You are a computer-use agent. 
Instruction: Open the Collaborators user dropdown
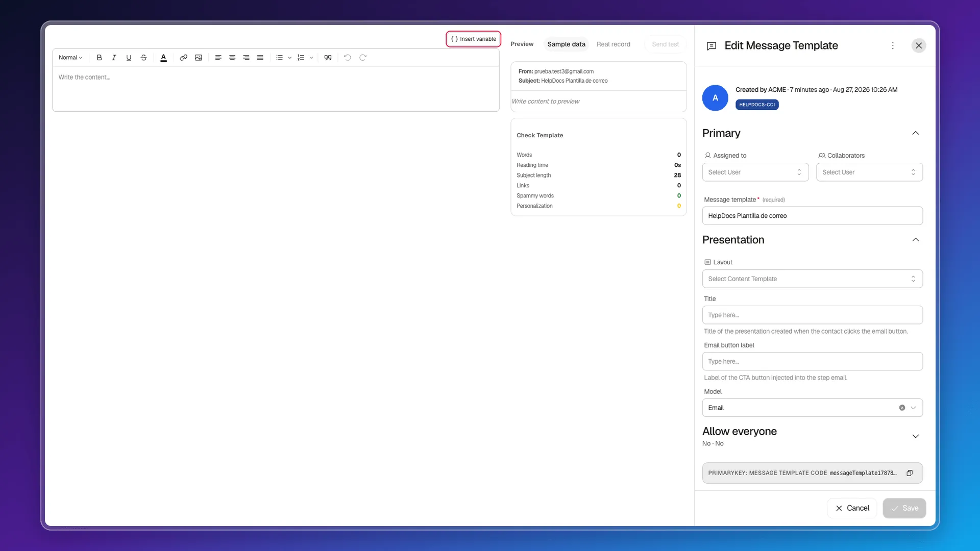869,172
